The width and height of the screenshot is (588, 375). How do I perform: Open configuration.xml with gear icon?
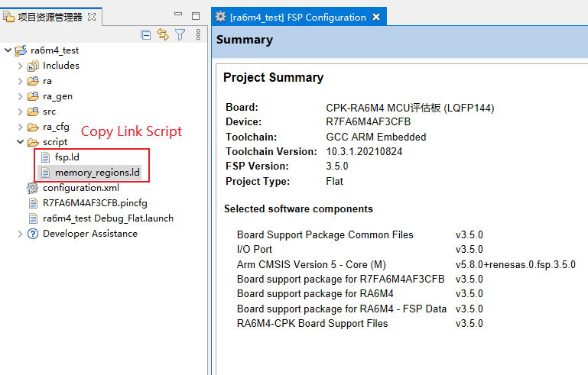[x=80, y=188]
